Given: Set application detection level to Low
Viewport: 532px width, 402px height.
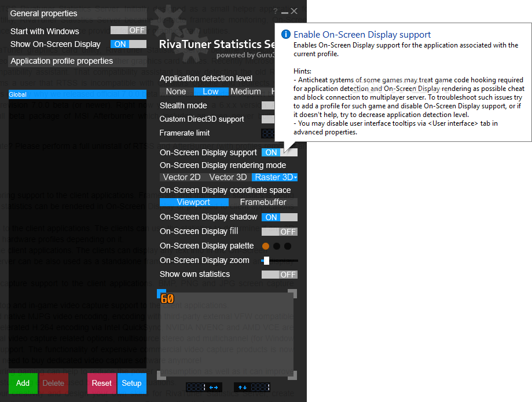Looking at the screenshot, I should click(x=211, y=92).
